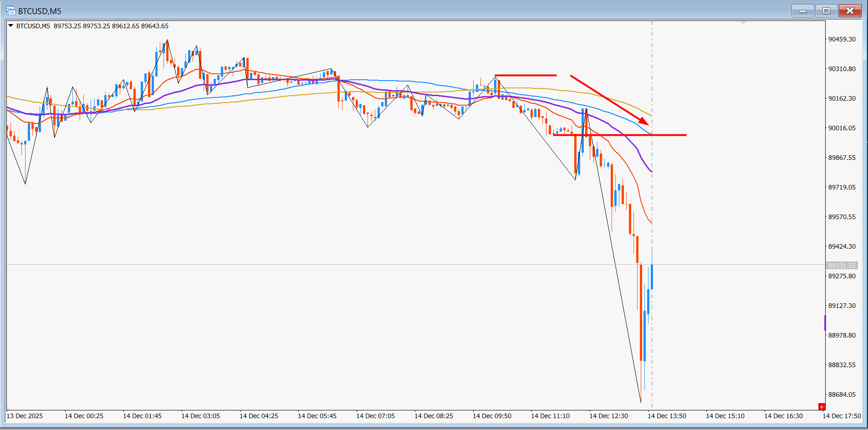This screenshot has height=430, width=868.
Task: Click the 14 Dec 00:25 time label
Action: 84,416
